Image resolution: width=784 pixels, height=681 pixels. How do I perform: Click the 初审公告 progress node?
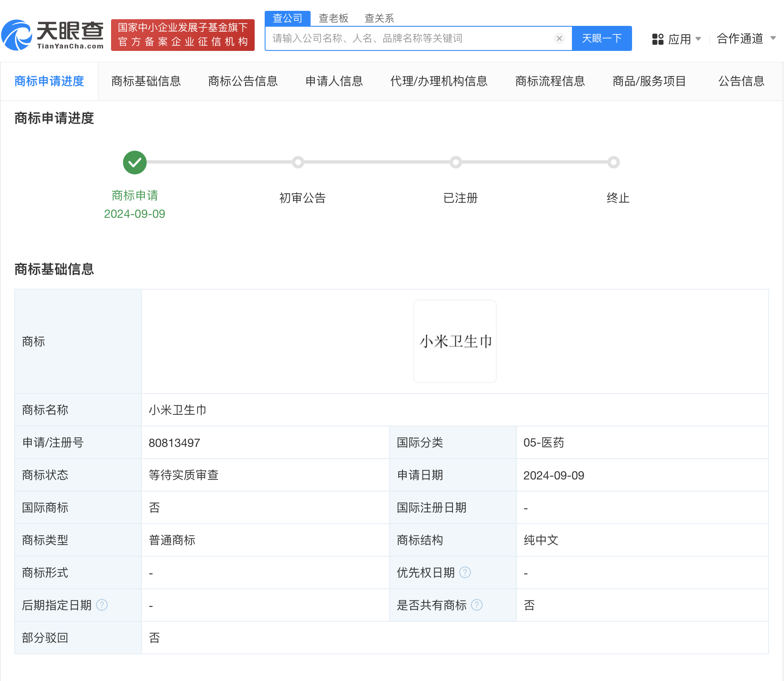tap(298, 162)
